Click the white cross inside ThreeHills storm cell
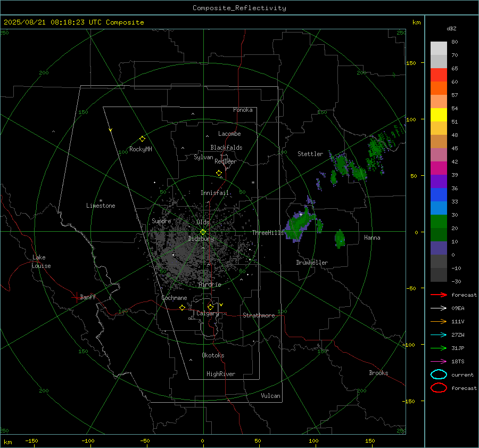Screen dimensions: 479x448 301,214
